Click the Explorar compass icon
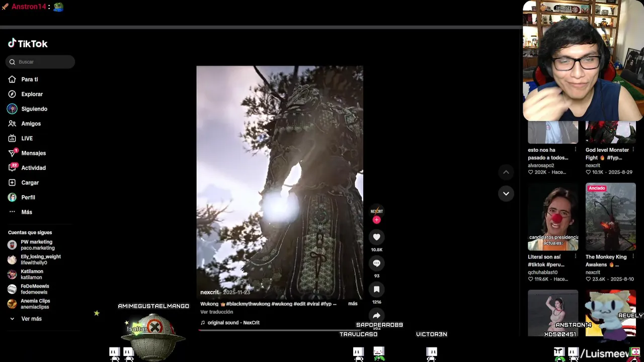Viewport: 644px width, 362px height. tap(12, 94)
